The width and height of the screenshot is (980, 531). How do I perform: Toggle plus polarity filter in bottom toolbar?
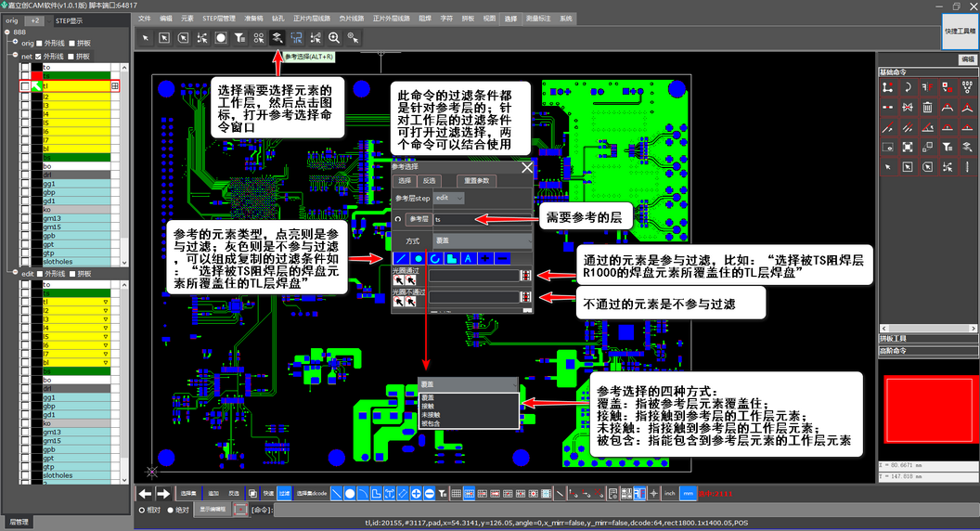[x=416, y=494]
